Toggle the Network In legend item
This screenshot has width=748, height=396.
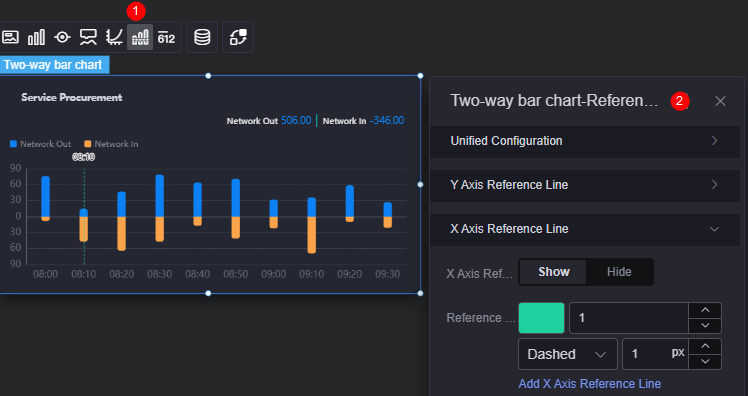111,144
